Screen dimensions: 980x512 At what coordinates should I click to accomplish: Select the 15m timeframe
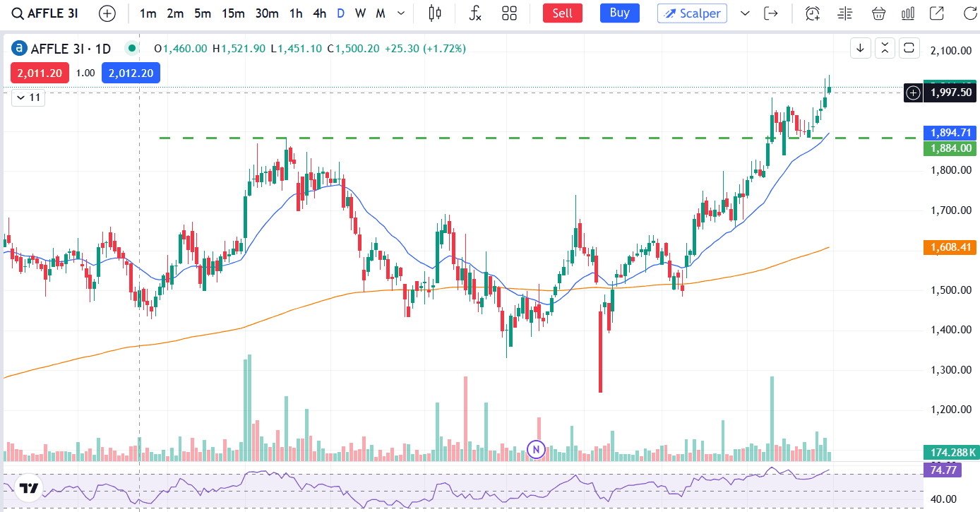[233, 13]
